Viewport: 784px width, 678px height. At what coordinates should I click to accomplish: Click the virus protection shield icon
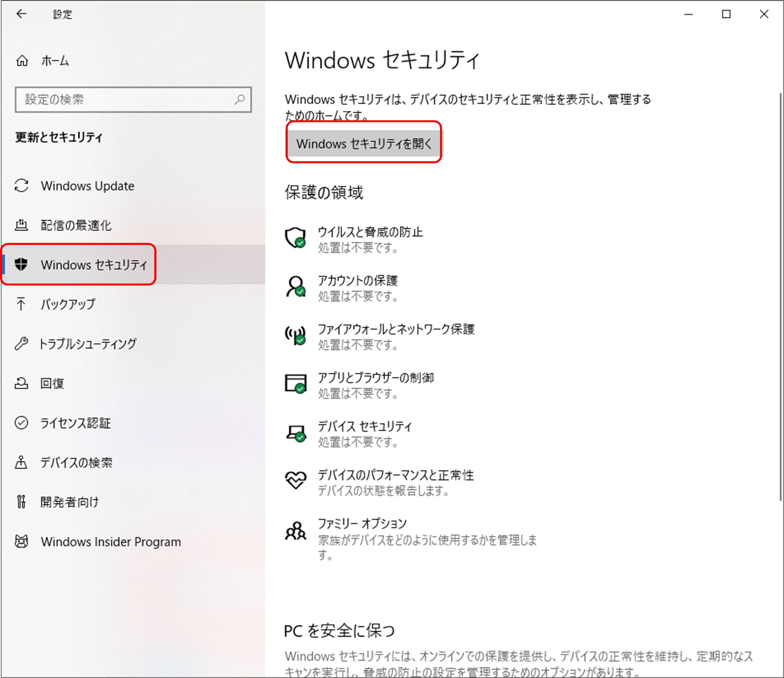[x=295, y=238]
